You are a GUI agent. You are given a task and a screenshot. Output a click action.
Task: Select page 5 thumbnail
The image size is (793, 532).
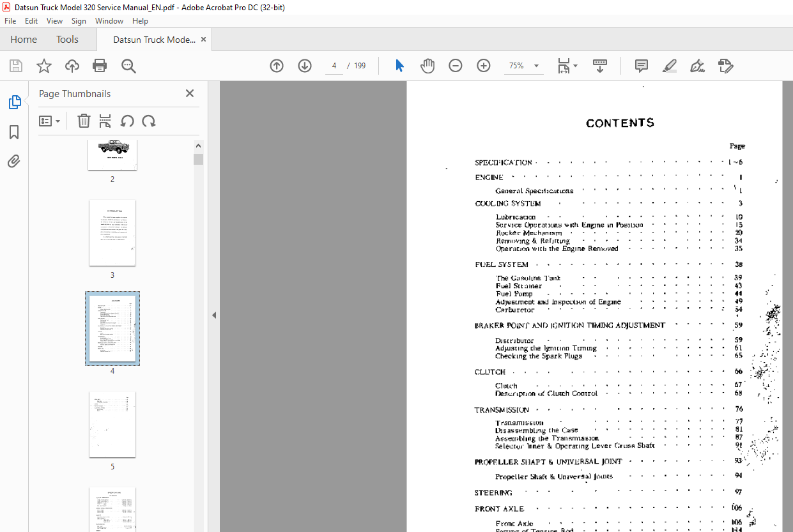pyautogui.click(x=112, y=424)
